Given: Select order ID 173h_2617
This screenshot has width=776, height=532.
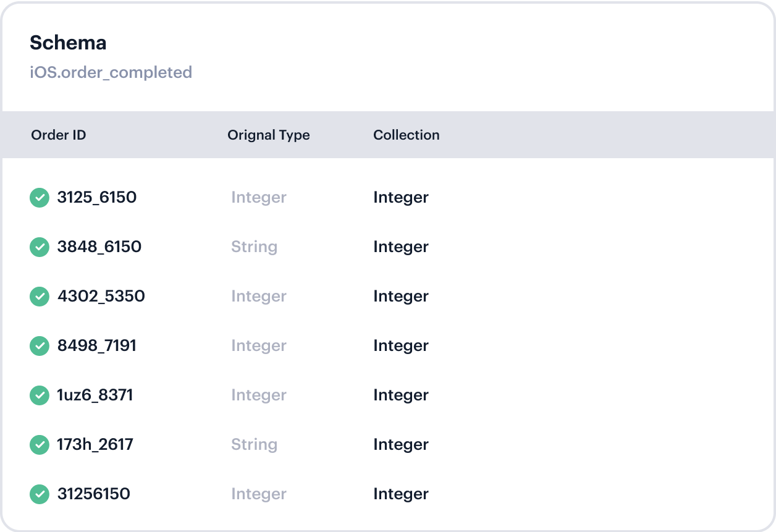Looking at the screenshot, I should [95, 445].
